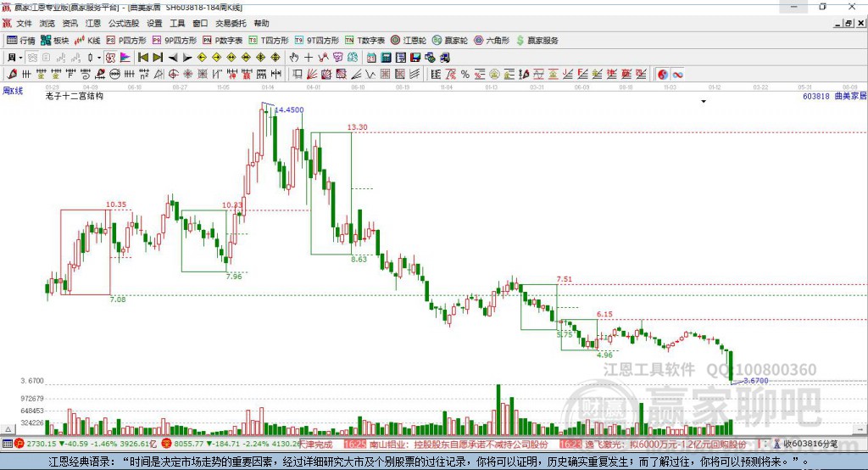868x470 pixels.
Task: Open the 江恩轮 Gann wheel
Action: tap(409, 41)
